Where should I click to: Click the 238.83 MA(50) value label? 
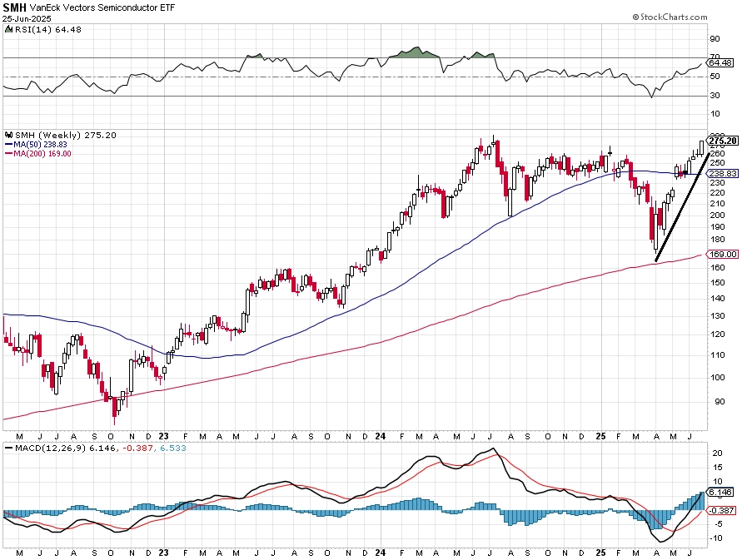[723, 174]
